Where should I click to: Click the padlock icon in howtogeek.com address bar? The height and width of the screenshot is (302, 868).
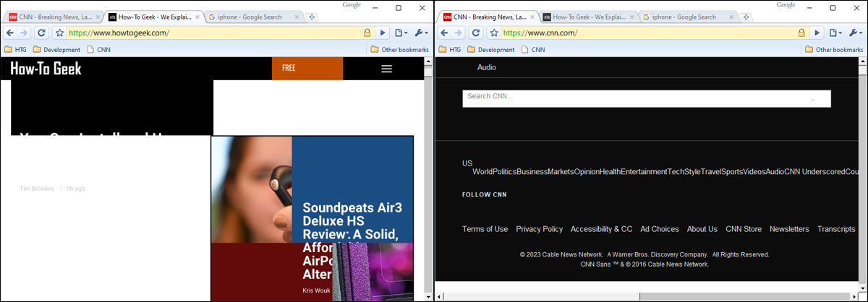pos(367,33)
